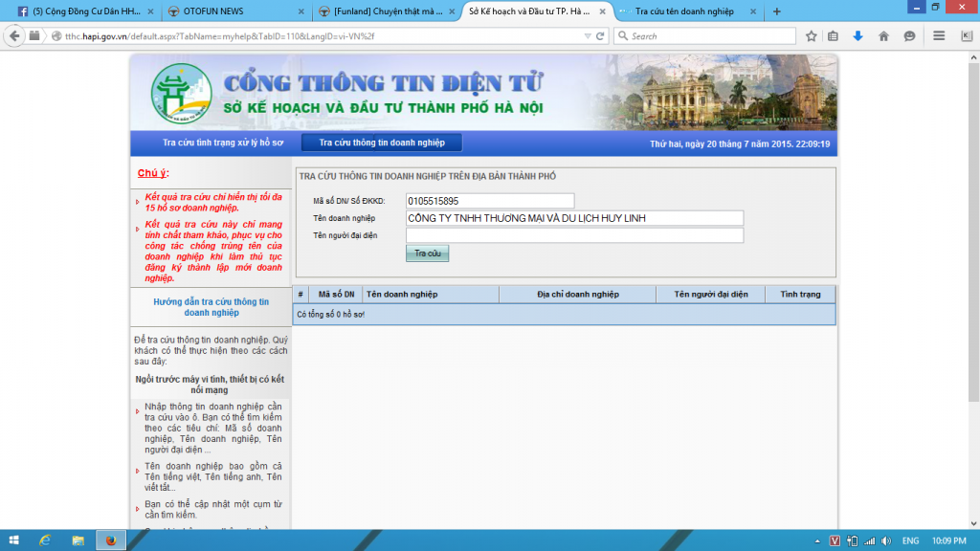Click the Tra cứu search button
This screenshot has height=551, width=980.
[x=428, y=253]
